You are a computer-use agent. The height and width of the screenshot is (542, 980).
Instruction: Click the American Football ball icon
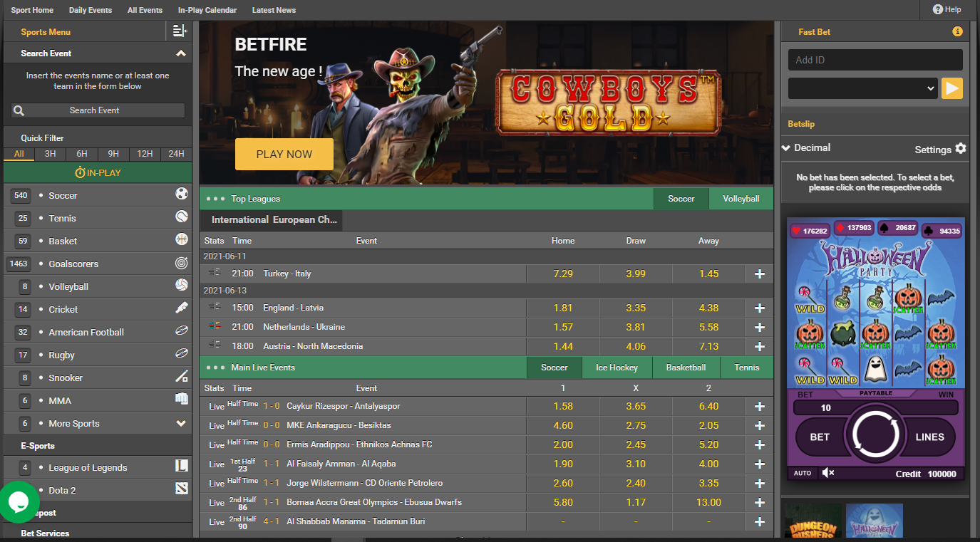click(x=182, y=331)
